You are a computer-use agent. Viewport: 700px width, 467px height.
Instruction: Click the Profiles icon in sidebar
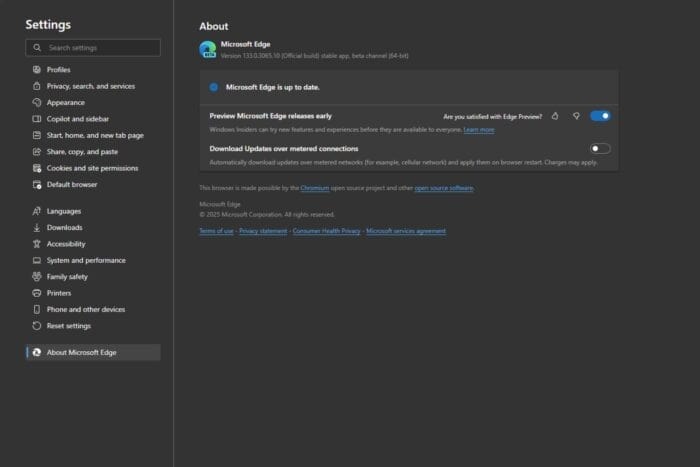(x=37, y=70)
